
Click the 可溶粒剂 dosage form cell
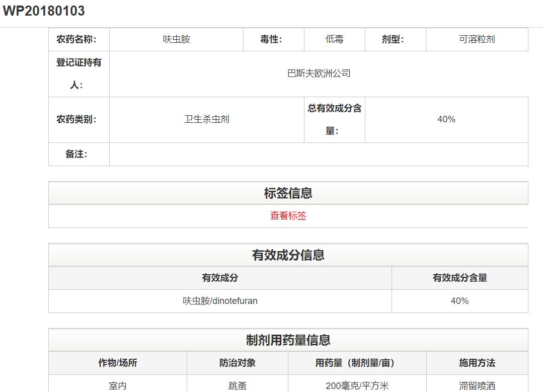(x=476, y=39)
